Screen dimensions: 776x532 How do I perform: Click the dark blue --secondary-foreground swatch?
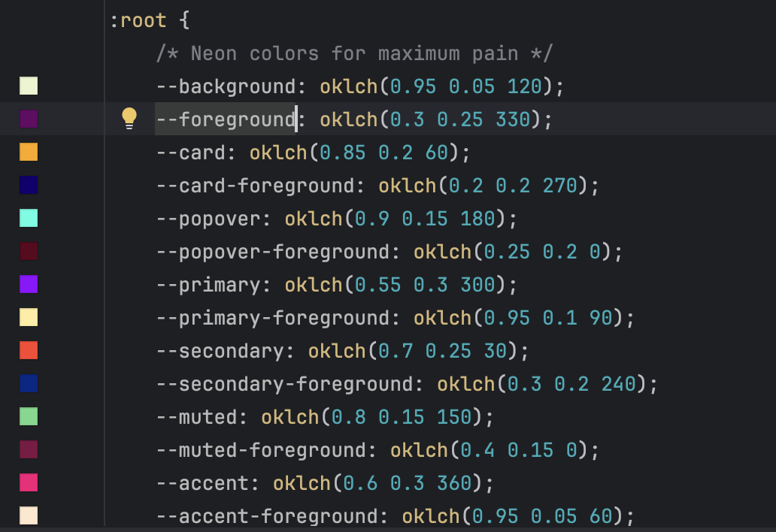(x=29, y=383)
